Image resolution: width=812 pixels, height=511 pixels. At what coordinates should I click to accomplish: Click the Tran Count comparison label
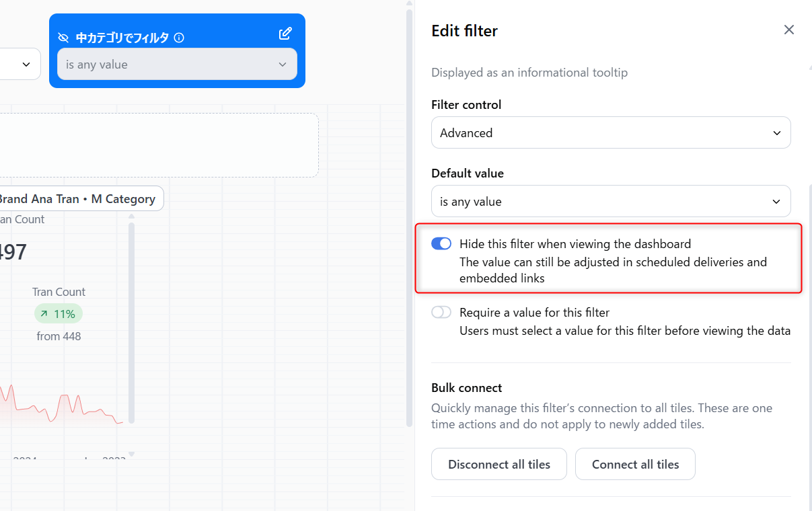pyautogui.click(x=59, y=292)
